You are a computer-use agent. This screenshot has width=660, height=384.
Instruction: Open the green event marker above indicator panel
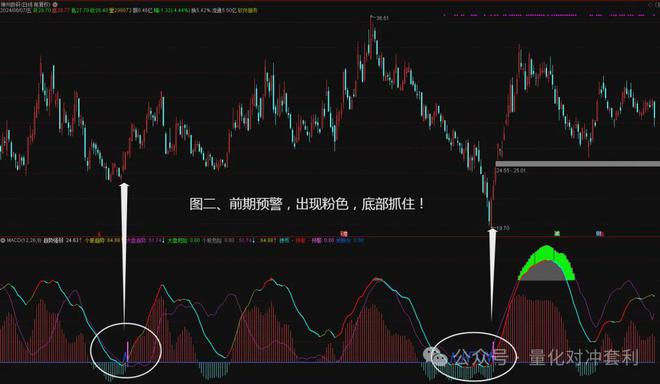pos(557,234)
